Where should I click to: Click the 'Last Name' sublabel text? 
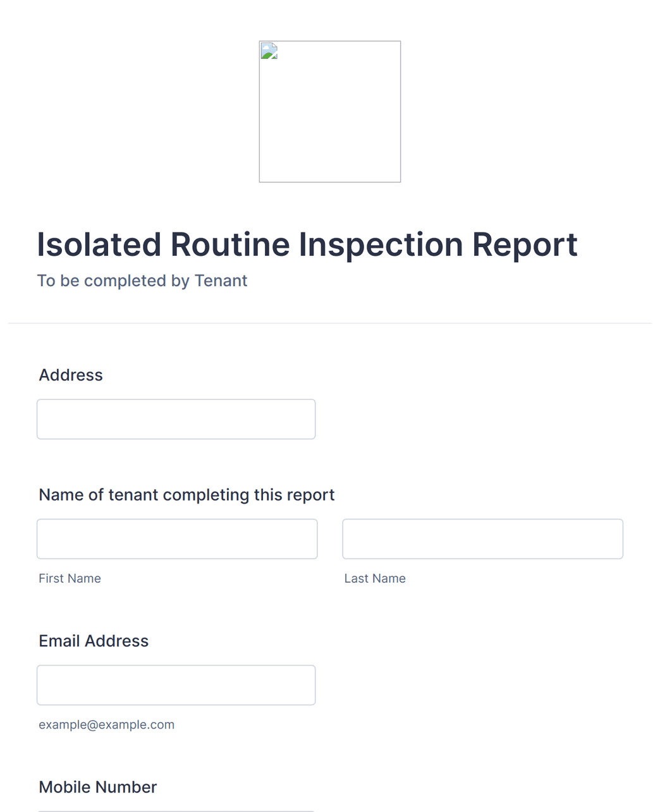[375, 578]
